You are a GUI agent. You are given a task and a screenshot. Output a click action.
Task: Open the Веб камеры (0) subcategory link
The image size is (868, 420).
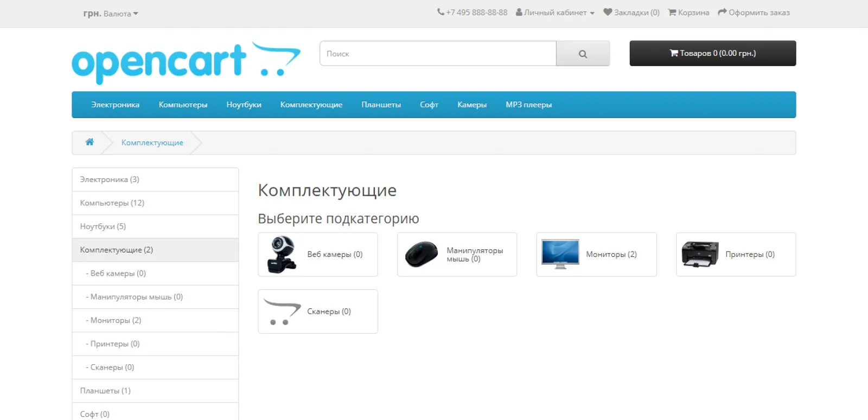pyautogui.click(x=335, y=254)
